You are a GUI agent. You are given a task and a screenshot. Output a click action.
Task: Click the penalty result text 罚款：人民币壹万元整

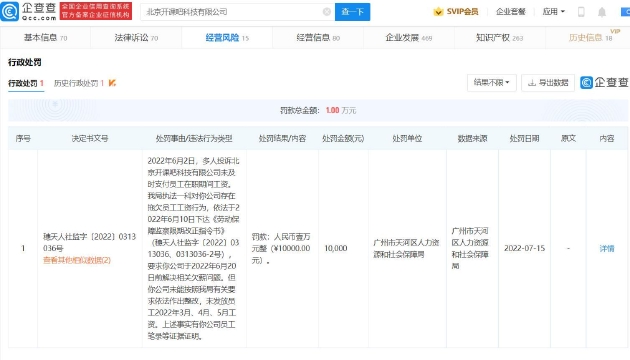(x=281, y=248)
